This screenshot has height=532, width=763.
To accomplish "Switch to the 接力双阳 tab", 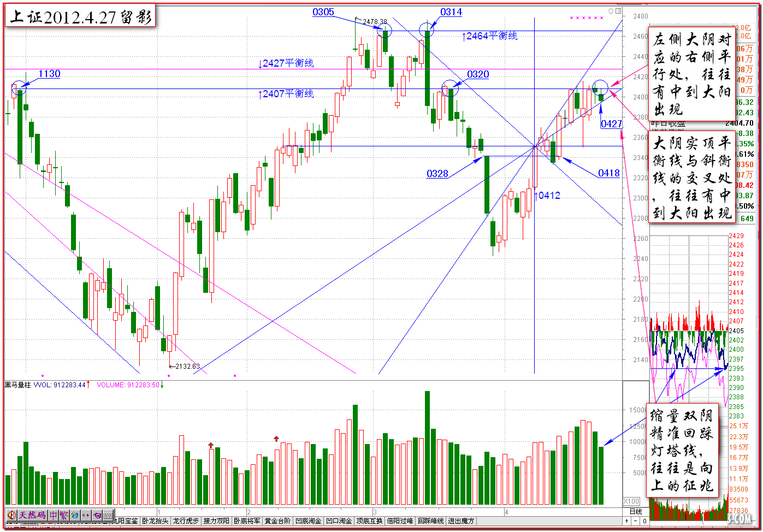I will pyautogui.click(x=216, y=521).
